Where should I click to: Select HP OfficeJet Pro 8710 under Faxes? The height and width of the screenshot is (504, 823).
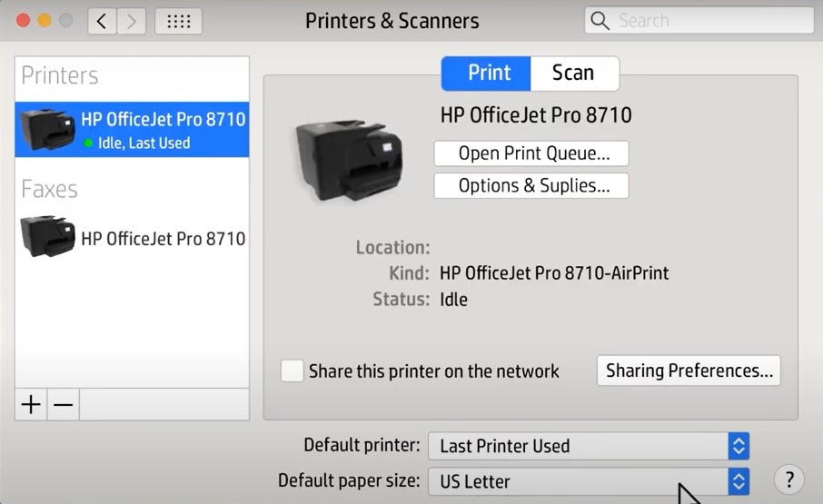coord(163,239)
